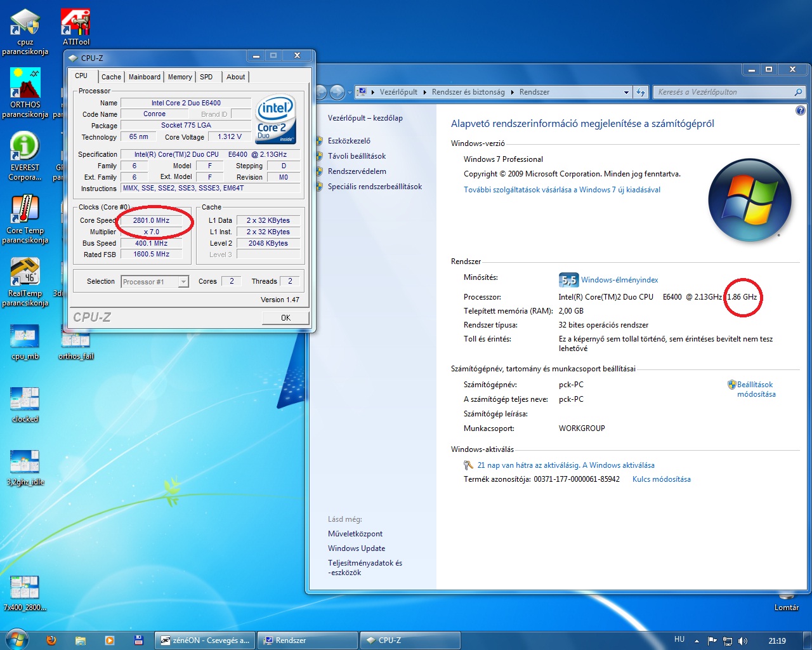
Task: Click the Core Speed value 2801.0 MHz
Action: (151, 220)
